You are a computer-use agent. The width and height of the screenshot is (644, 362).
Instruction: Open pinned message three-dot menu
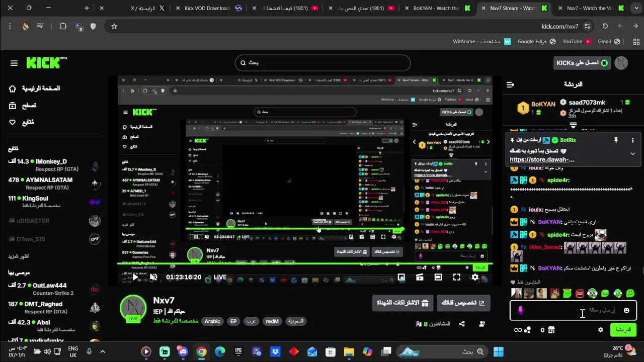pos(632,140)
